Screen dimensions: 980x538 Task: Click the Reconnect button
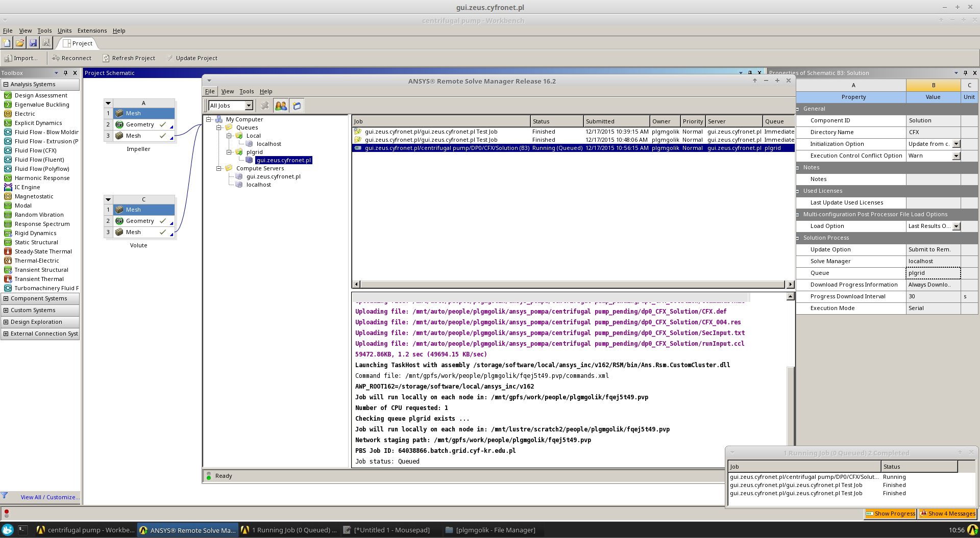point(71,58)
